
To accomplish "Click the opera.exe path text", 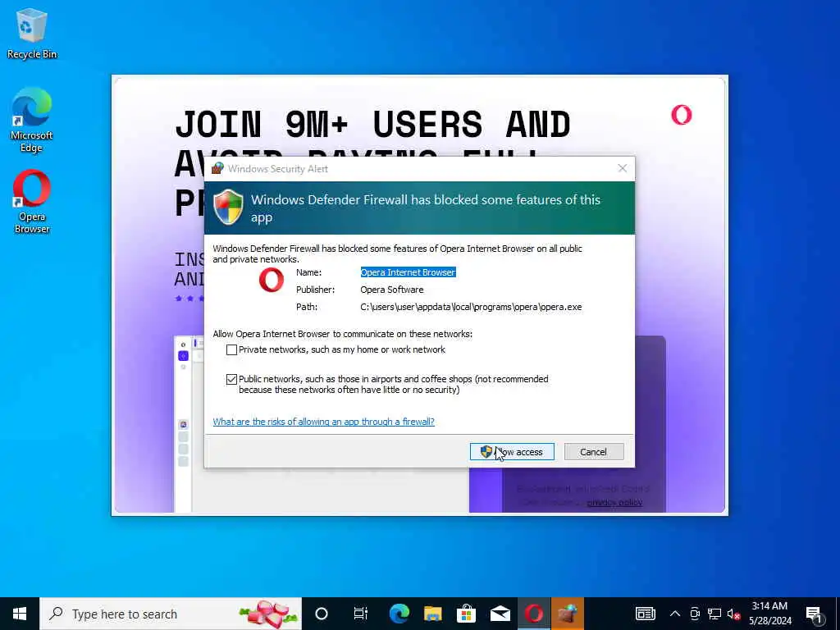I will click(x=471, y=307).
